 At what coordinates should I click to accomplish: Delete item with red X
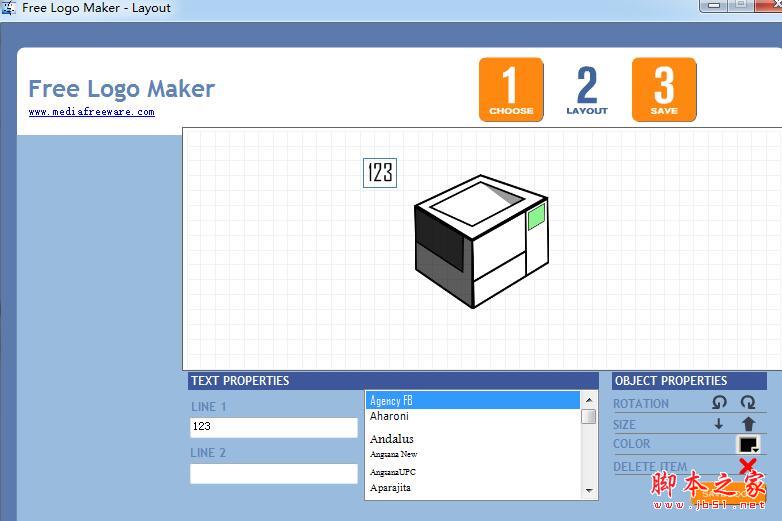pos(747,466)
